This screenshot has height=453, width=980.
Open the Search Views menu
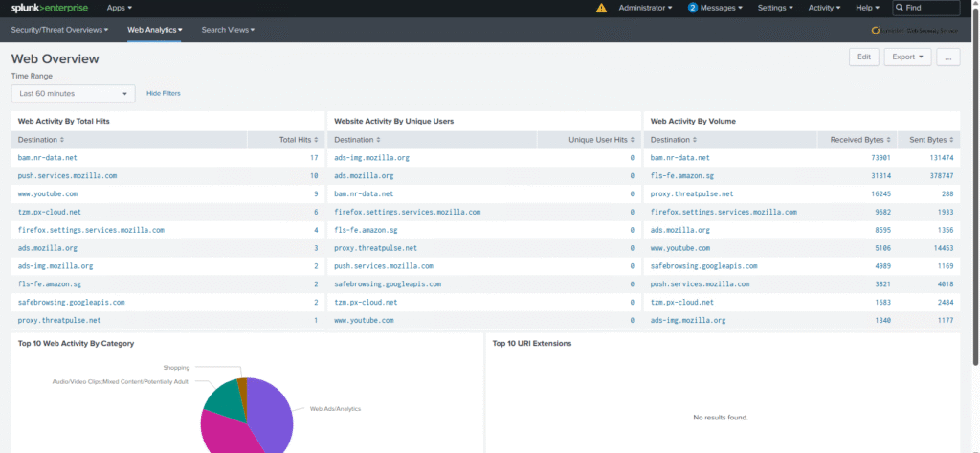(228, 30)
